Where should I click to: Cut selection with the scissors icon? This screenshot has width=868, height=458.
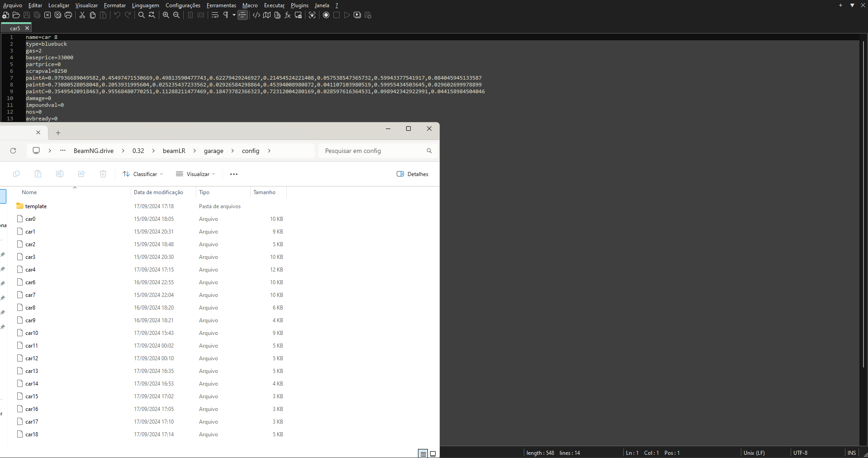point(82,15)
